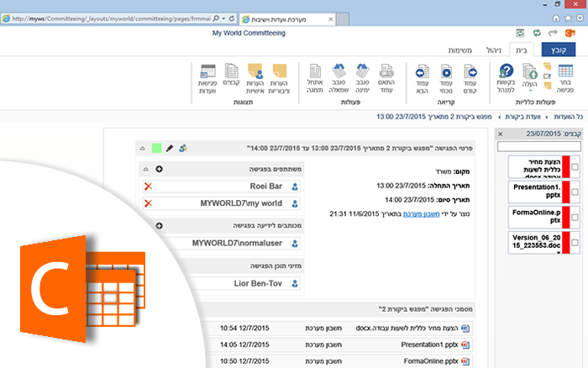Close the 'קבצים: 23/07/2015' files panel
Viewport: 588px width, 368px height.
point(501,134)
